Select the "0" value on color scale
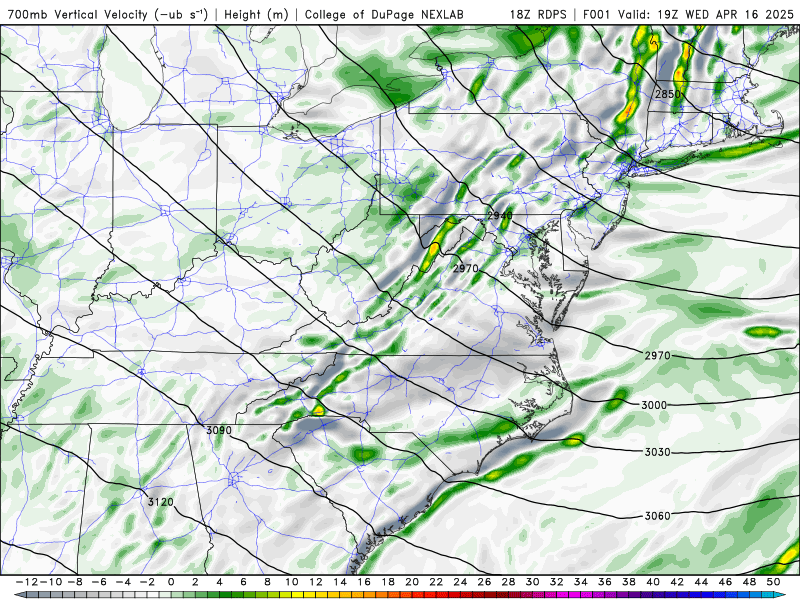Image resolution: width=800 pixels, height=600 pixels. pos(171,582)
